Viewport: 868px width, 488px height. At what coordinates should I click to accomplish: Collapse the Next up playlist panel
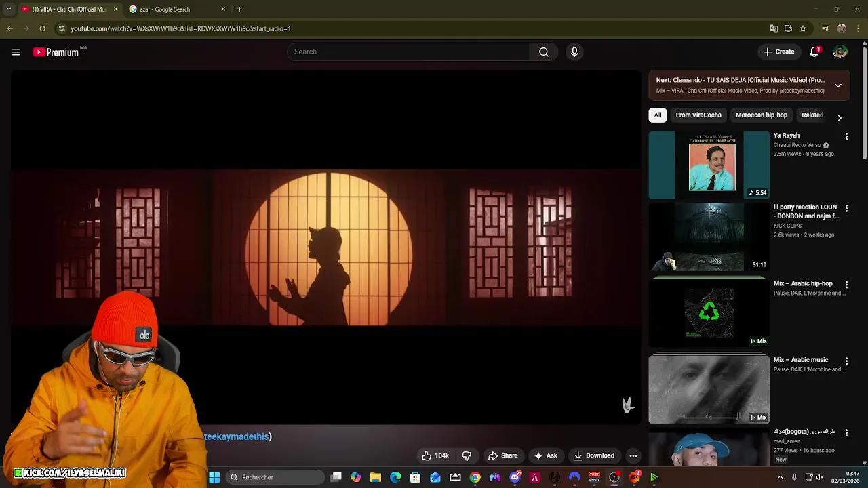(x=838, y=85)
